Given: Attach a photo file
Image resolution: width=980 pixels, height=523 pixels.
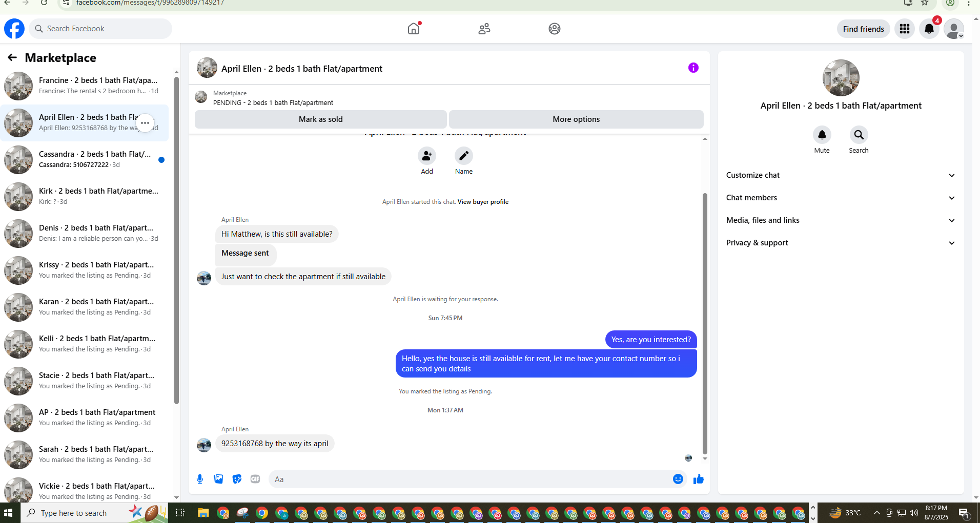Looking at the screenshot, I should (x=218, y=479).
